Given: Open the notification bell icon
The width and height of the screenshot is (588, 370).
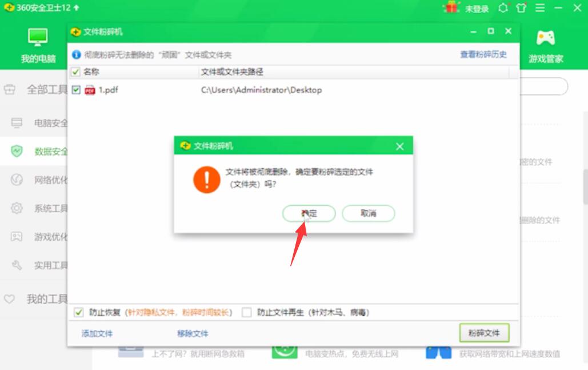Looking at the screenshot, I should [x=503, y=8].
